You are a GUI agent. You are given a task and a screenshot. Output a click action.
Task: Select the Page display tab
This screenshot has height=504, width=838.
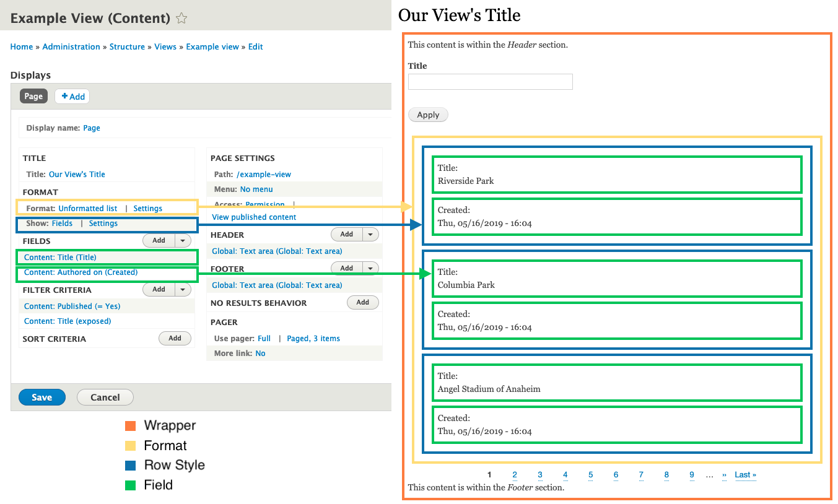[33, 96]
